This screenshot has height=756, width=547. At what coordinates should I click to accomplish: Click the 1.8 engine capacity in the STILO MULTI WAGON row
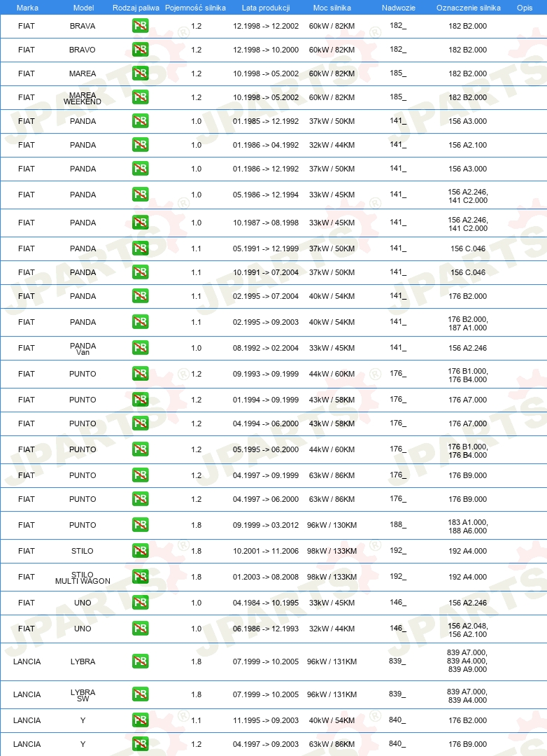196,577
